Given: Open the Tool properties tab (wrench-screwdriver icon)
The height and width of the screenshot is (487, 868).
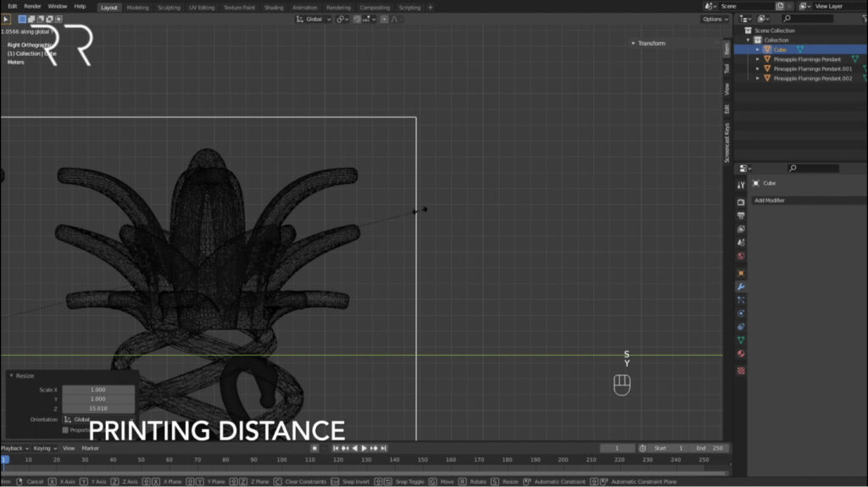Looking at the screenshot, I should [x=741, y=185].
